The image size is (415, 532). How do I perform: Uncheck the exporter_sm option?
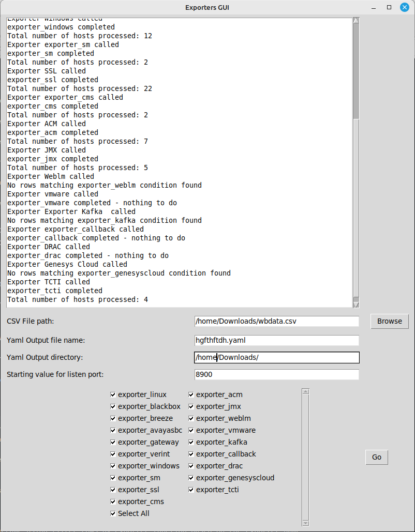(113, 478)
